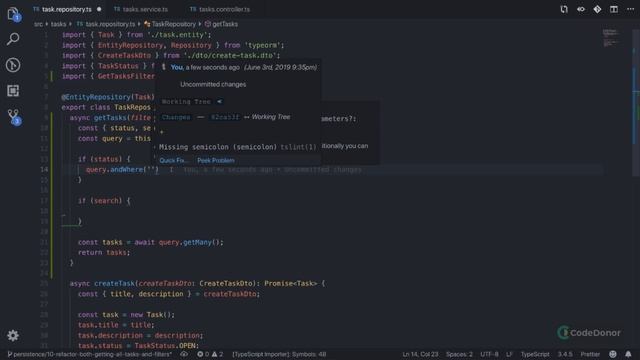The image size is (640, 360).
Task: Click the 'const tasks = await query.getMany();' line
Action: pyautogui.click(x=151, y=242)
